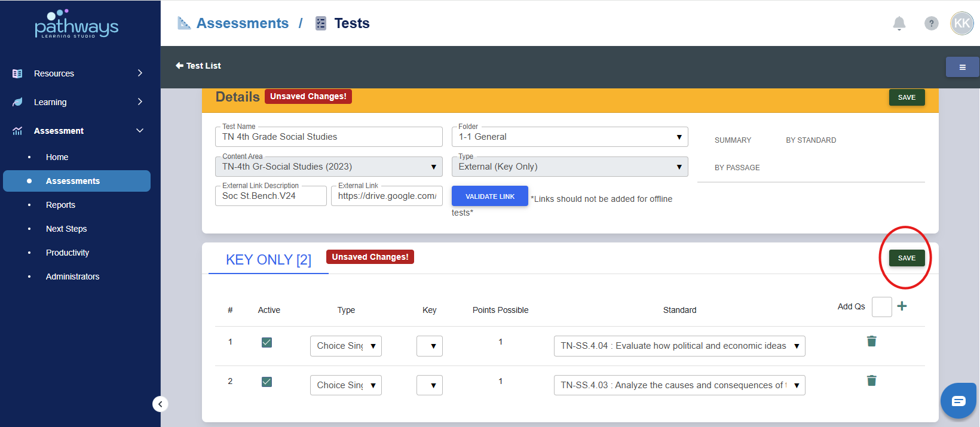Click the Resources book icon

[17, 73]
